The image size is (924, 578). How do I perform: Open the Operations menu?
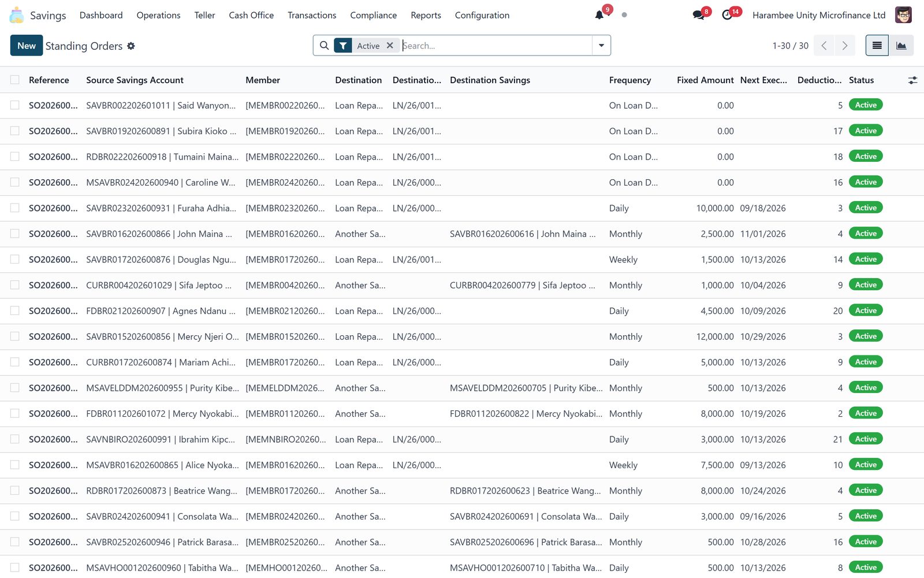(x=158, y=15)
